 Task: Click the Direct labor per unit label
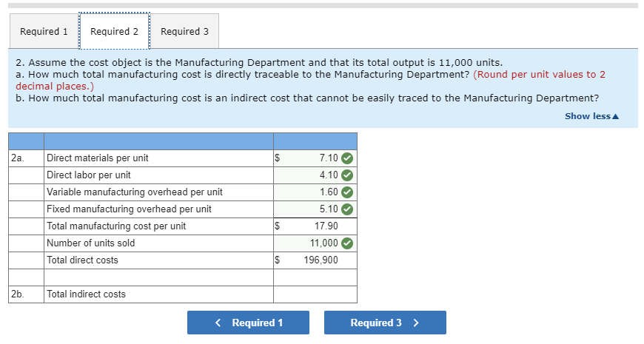(88, 175)
